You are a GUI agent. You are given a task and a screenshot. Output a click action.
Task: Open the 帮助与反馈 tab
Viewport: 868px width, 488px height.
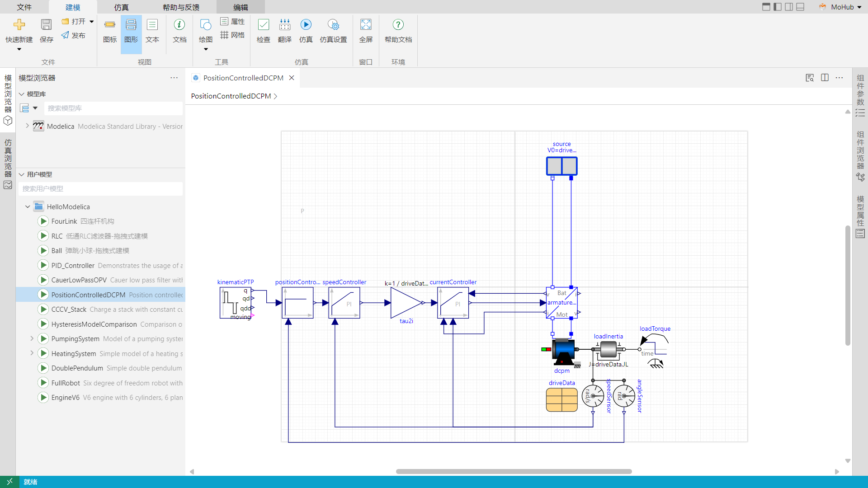(x=181, y=7)
